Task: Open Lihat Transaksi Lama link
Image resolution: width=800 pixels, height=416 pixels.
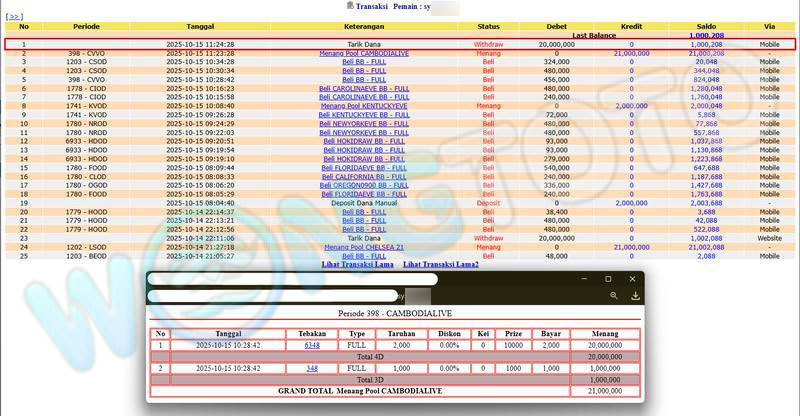Action: pyautogui.click(x=357, y=264)
